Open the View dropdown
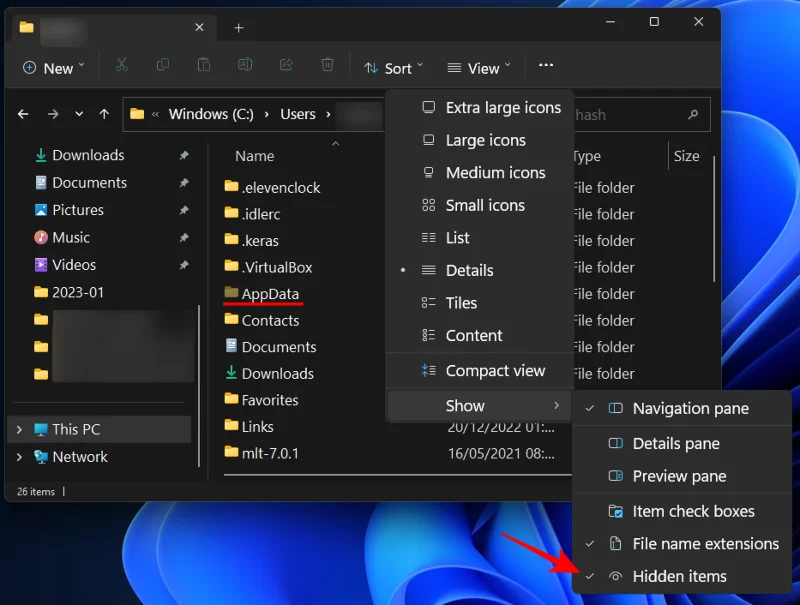The height and width of the screenshot is (605, 800). tap(479, 68)
